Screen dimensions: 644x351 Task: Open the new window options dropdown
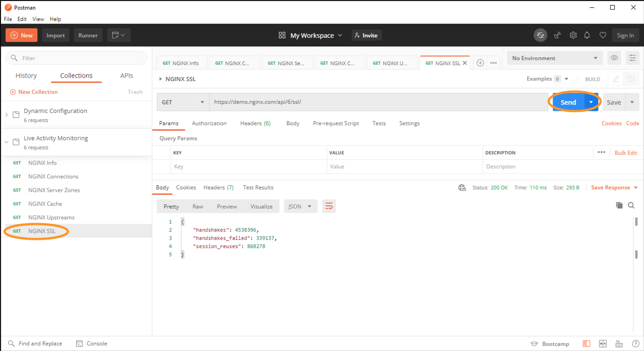point(119,36)
